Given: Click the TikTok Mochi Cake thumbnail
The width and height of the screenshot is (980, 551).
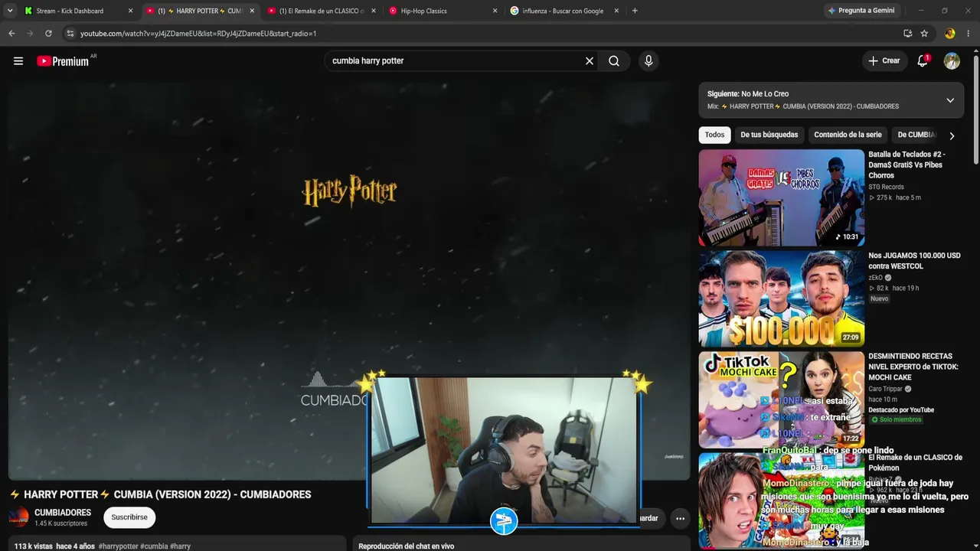Looking at the screenshot, I should tap(781, 399).
